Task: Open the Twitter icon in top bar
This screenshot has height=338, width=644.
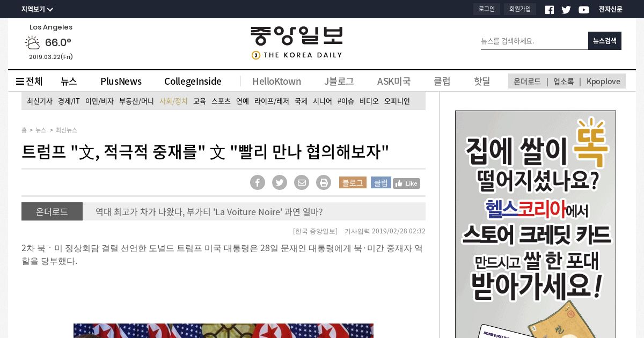Action: (566, 10)
